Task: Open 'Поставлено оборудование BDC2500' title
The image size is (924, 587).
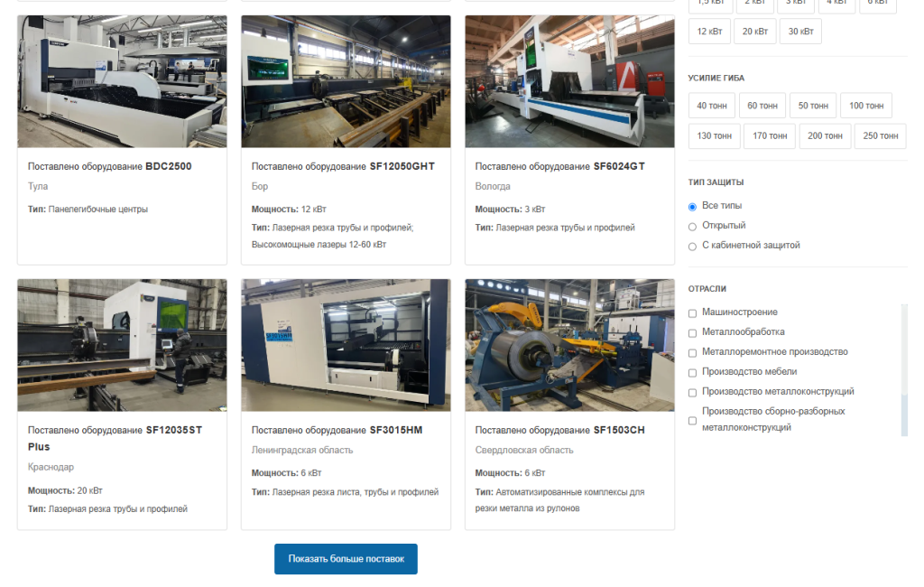Action: point(109,166)
